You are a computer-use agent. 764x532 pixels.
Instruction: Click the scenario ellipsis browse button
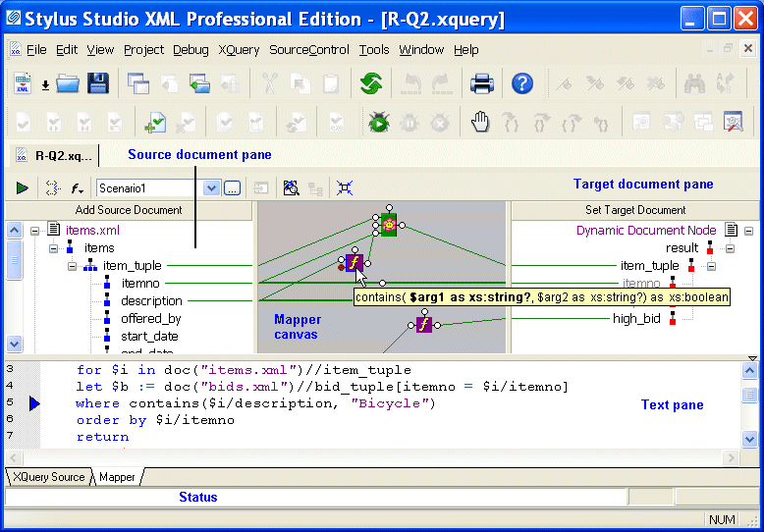click(x=232, y=187)
